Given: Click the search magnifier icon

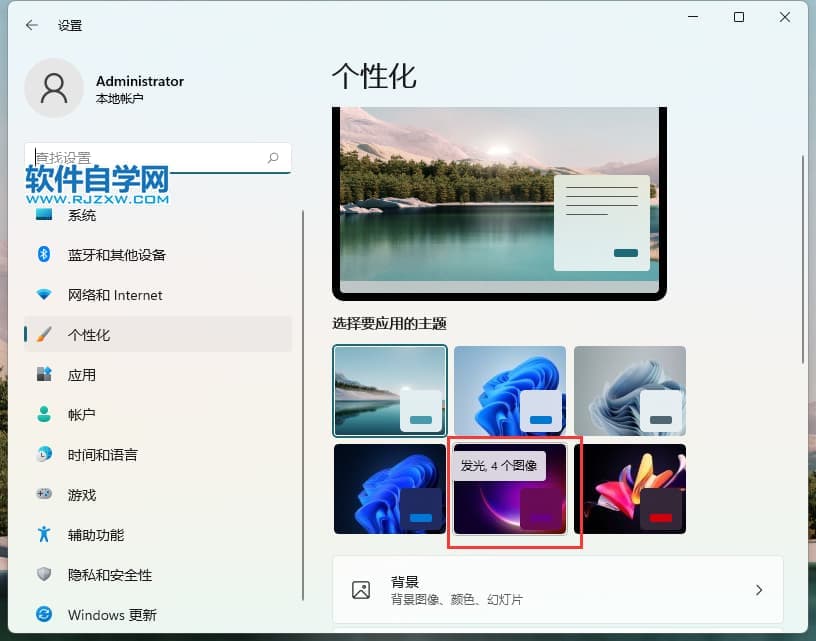Looking at the screenshot, I should click(273, 158).
